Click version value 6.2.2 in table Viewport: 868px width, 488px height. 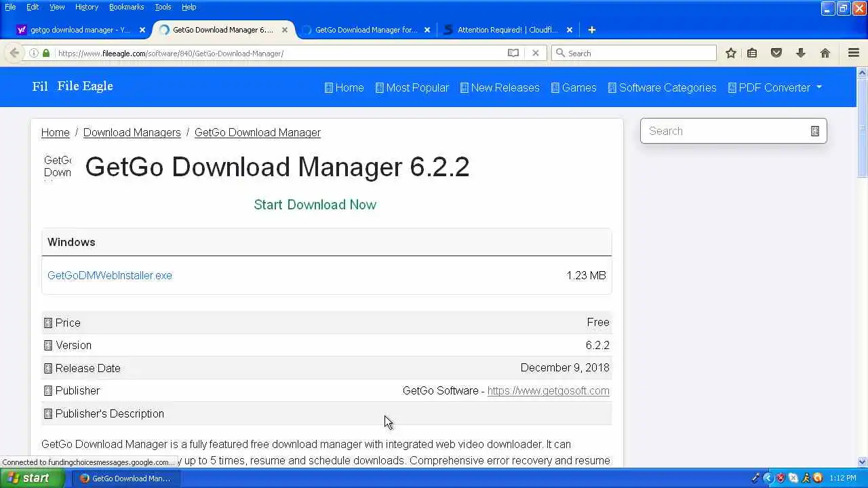pyautogui.click(x=597, y=345)
